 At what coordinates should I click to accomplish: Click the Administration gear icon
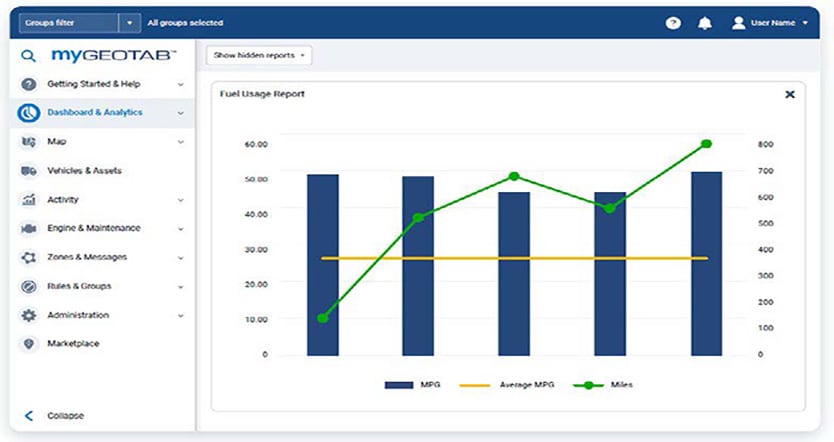(28, 315)
